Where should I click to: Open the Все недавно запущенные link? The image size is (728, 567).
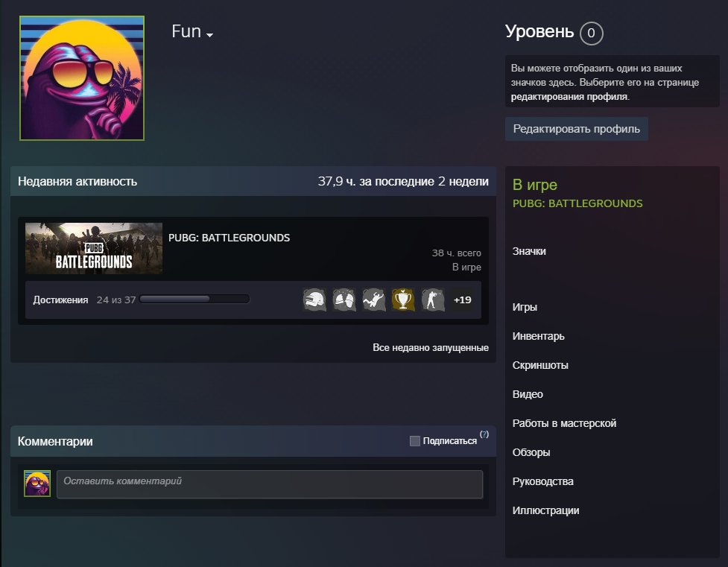pyautogui.click(x=431, y=347)
